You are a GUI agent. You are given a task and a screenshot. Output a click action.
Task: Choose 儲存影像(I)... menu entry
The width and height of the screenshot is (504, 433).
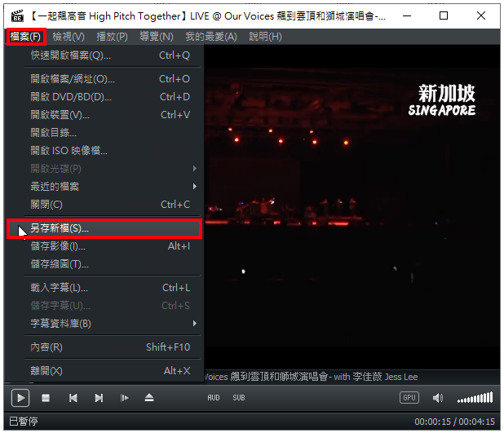(105, 246)
